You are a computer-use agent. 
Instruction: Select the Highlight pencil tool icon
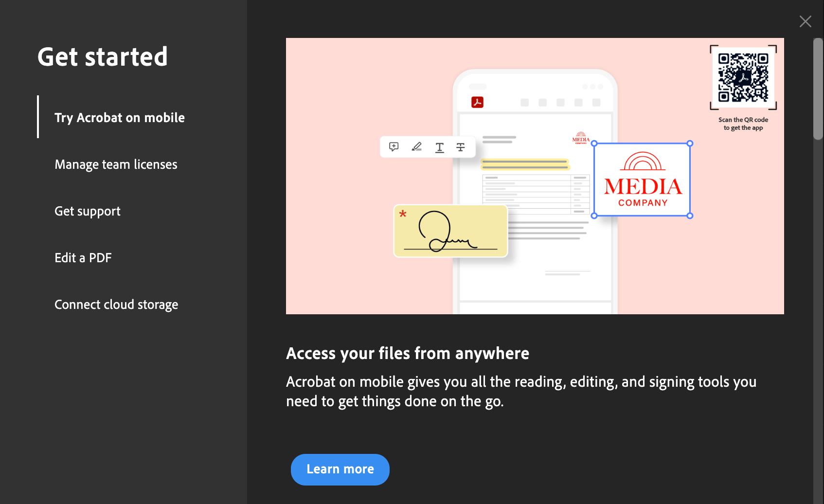(x=416, y=147)
